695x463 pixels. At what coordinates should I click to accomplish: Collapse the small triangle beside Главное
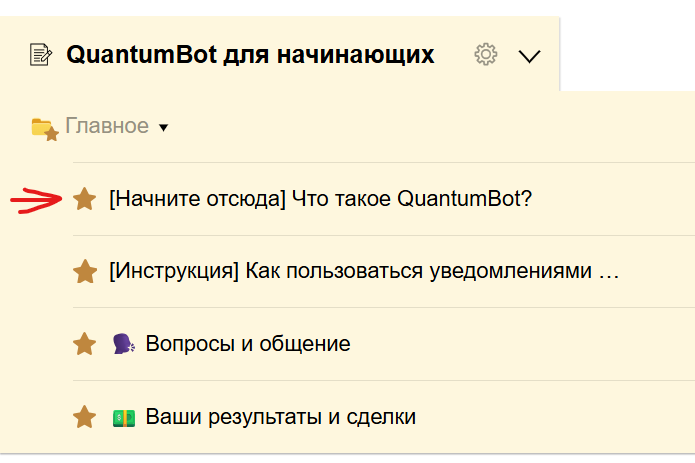tap(164, 128)
